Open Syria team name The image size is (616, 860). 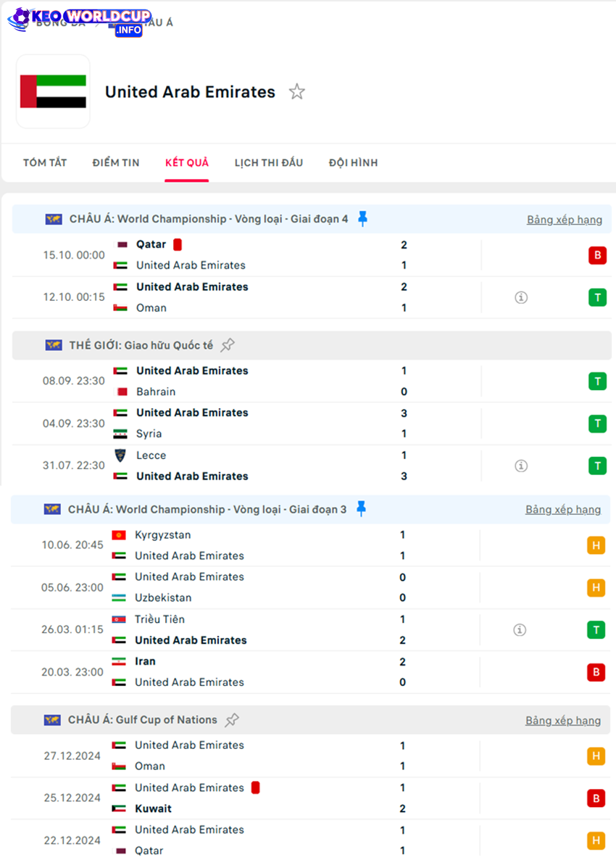[x=149, y=434]
